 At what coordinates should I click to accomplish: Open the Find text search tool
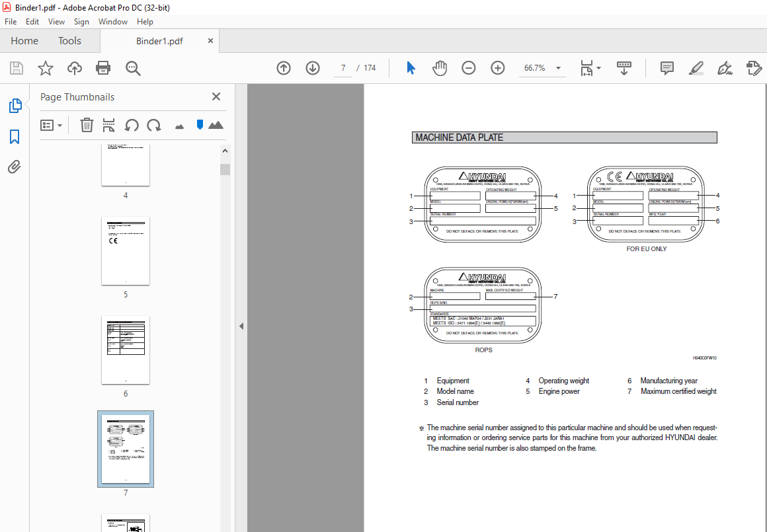(133, 68)
